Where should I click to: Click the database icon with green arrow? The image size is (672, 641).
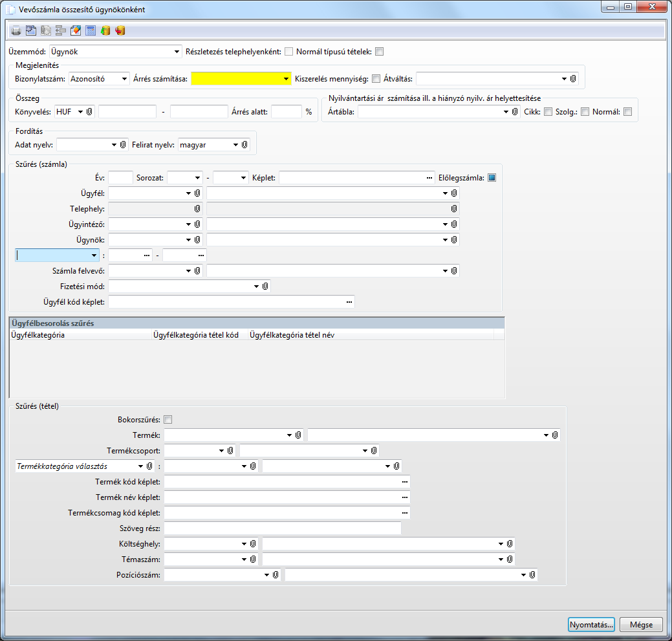point(105,30)
